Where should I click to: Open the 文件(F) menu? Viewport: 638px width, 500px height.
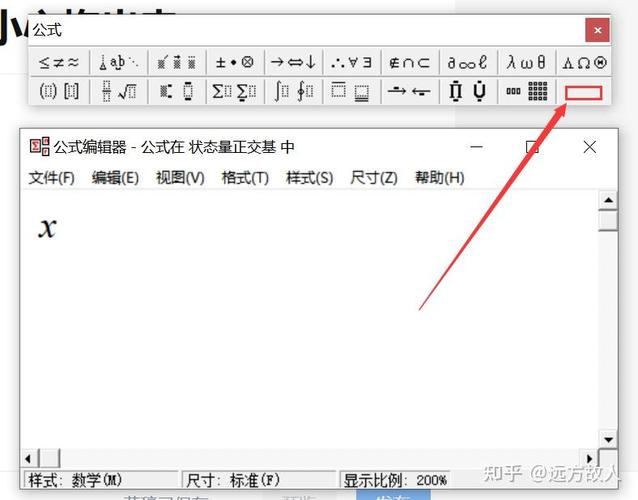tap(52, 178)
